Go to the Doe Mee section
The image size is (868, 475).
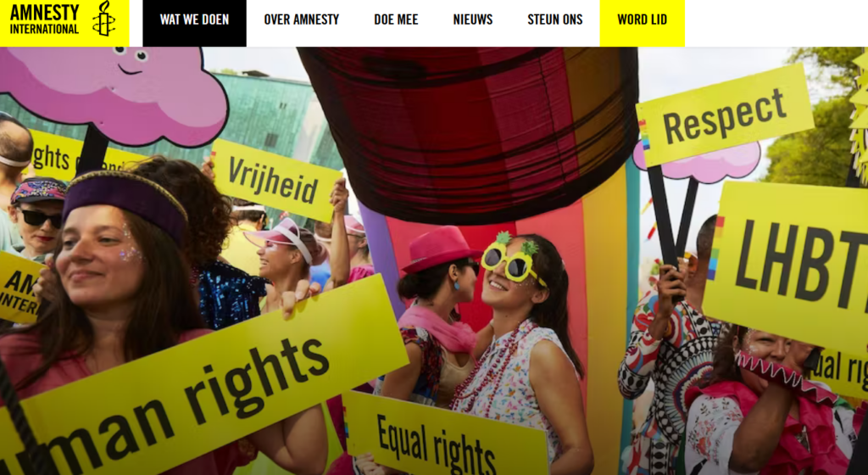(x=396, y=20)
